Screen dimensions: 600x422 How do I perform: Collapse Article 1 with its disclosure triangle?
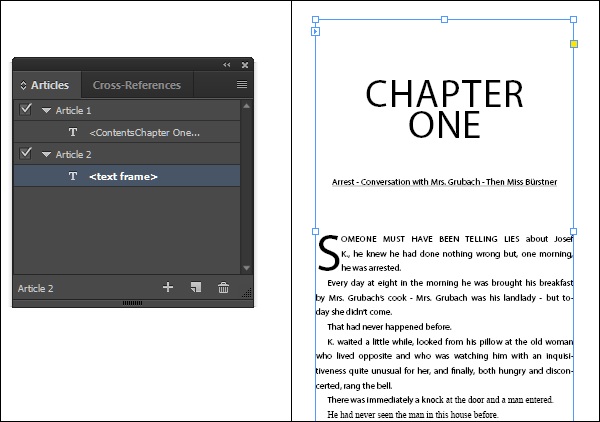pos(46,111)
